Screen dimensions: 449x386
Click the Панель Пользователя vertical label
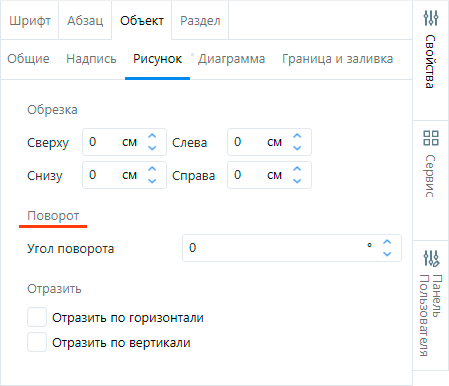pos(431,315)
